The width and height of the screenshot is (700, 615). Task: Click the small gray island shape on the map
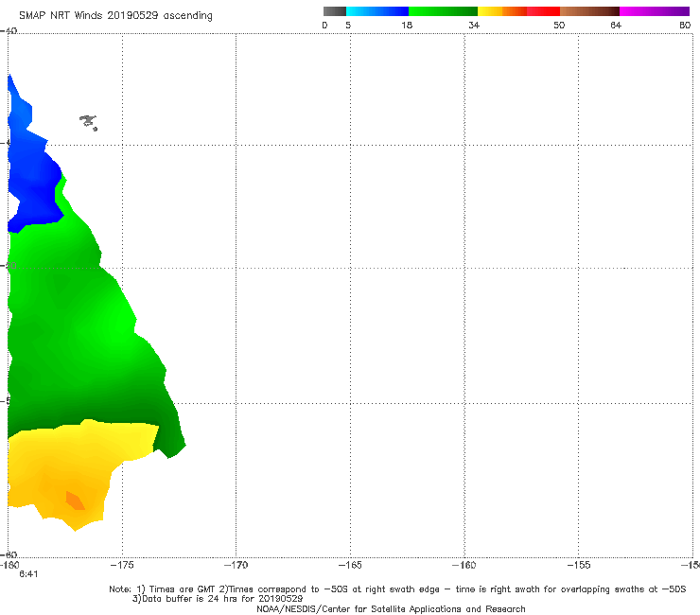click(88, 122)
